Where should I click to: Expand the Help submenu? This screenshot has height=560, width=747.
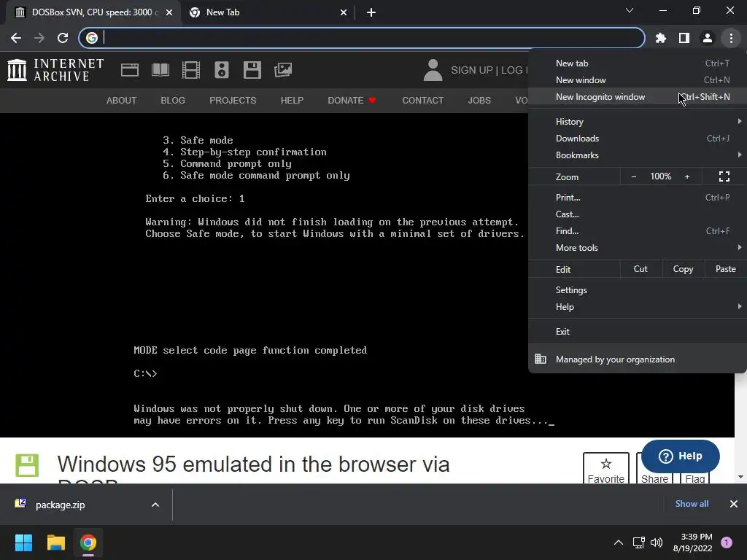tap(638, 307)
